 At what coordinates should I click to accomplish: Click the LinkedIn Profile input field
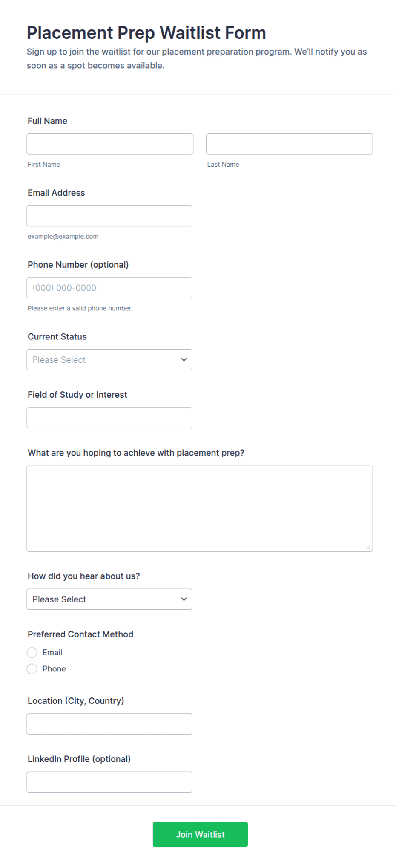(x=109, y=782)
